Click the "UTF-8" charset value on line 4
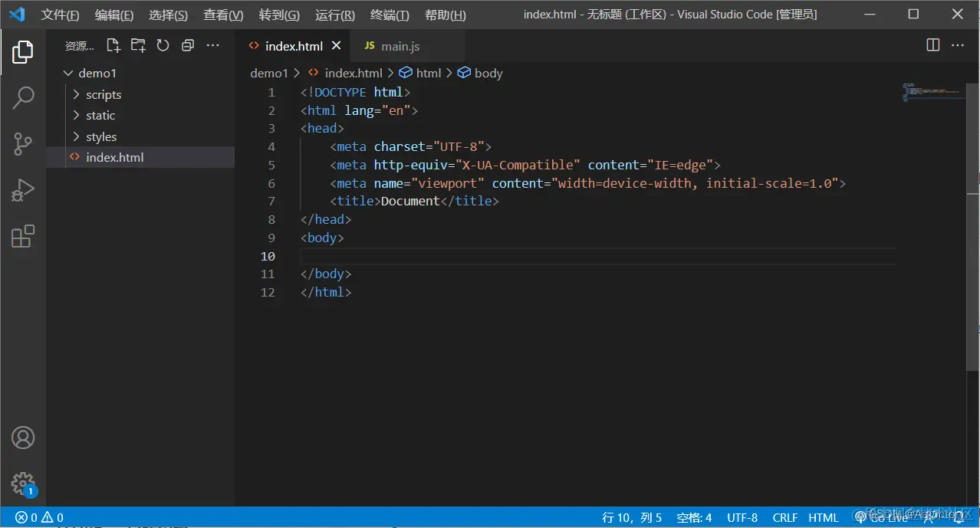This screenshot has width=980, height=528. coord(459,146)
